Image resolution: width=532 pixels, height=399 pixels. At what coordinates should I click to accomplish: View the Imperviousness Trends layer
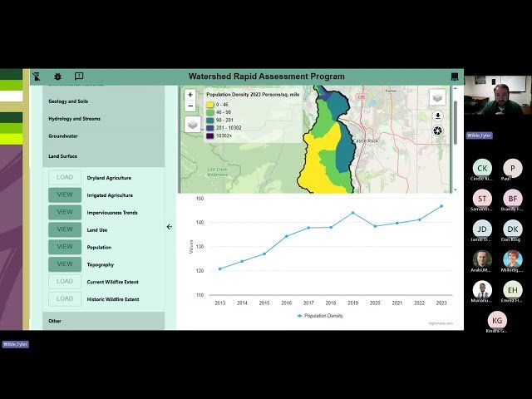[65, 213]
